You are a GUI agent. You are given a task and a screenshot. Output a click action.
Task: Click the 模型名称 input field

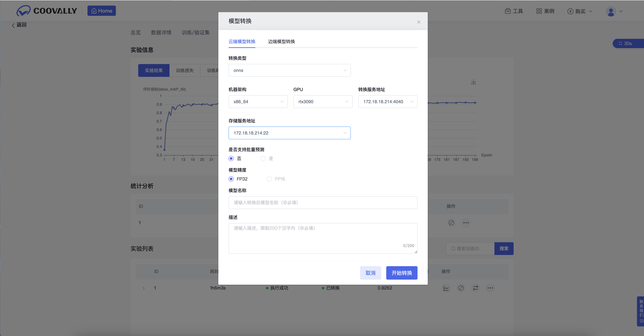[323, 203]
